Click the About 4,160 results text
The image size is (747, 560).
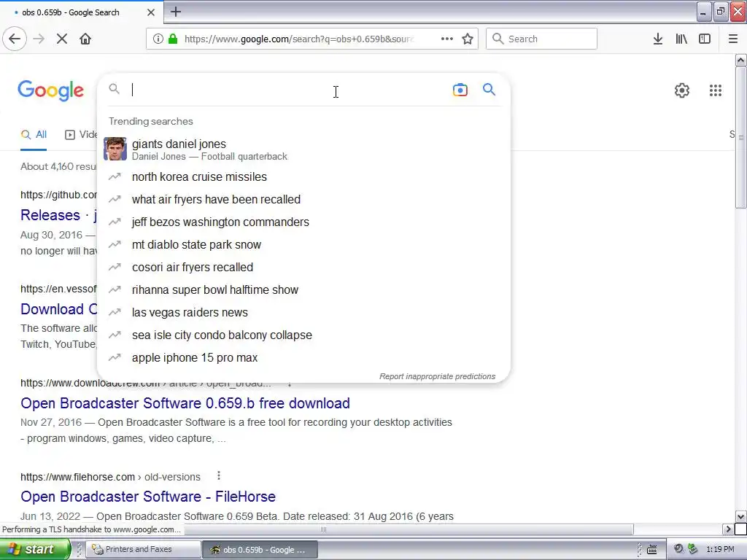(x=58, y=167)
